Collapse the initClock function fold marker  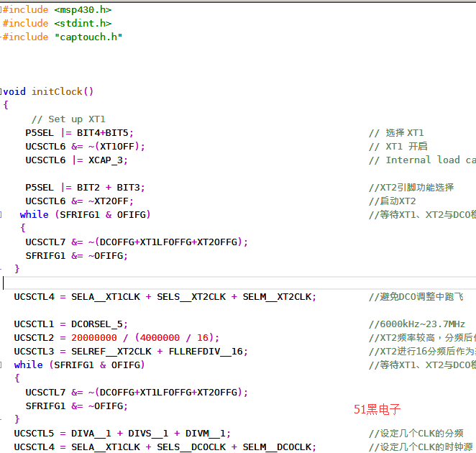click(1, 91)
